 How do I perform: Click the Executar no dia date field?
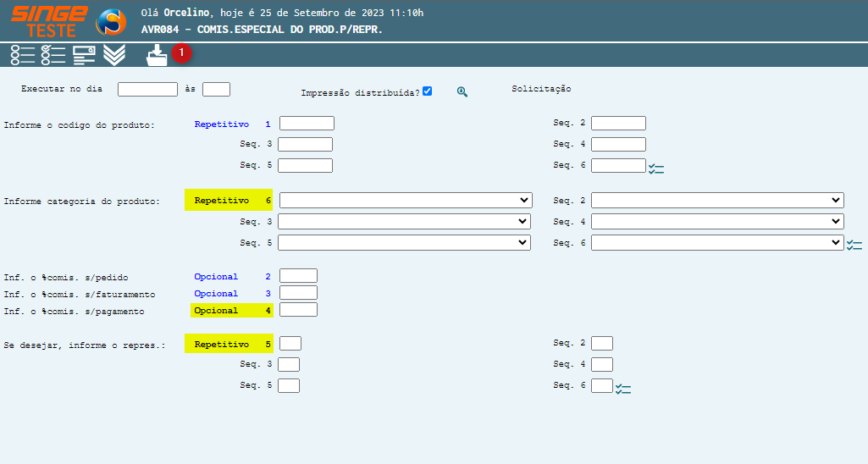(x=147, y=89)
